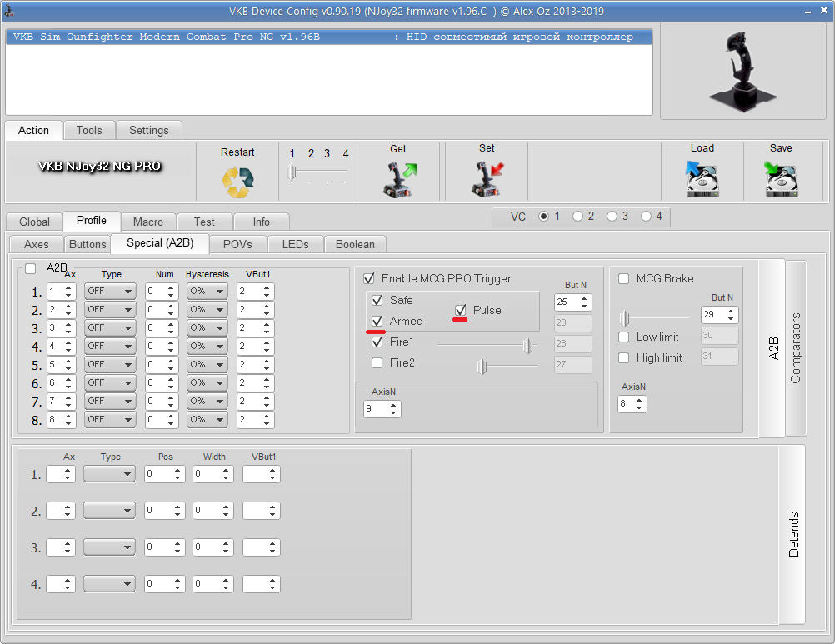
Task: Uncheck the Safe checkbox
Action: [x=377, y=300]
